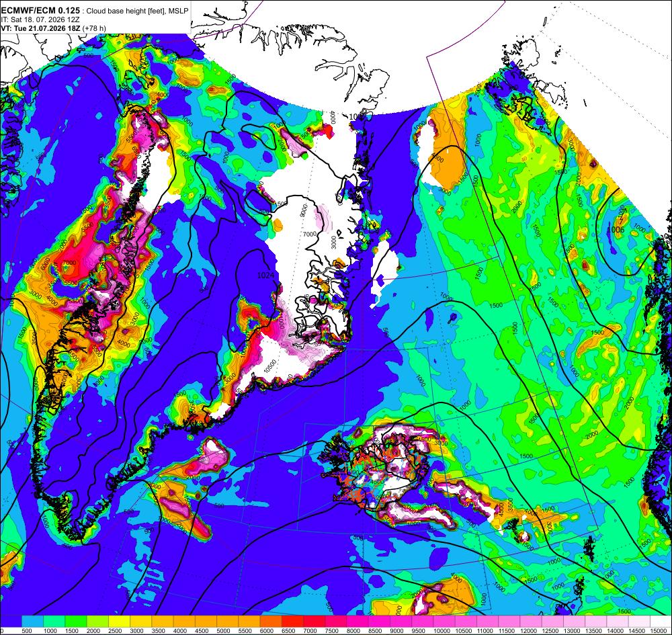Click the '(+78 h)' forecast offset text
Screen dimensions: 672x635
coord(94,28)
